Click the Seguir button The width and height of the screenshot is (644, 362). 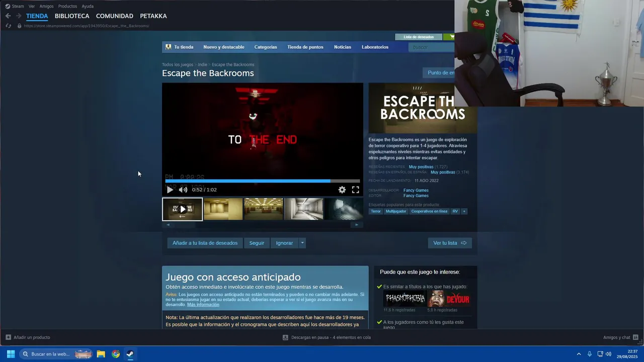[257, 243]
